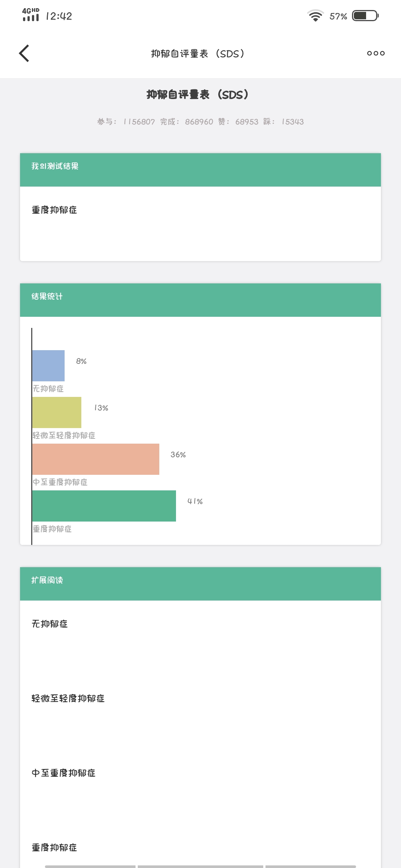Expand 轻微至轻度抑郁症 in extended reading
Image resolution: width=401 pixels, height=868 pixels.
tap(68, 698)
